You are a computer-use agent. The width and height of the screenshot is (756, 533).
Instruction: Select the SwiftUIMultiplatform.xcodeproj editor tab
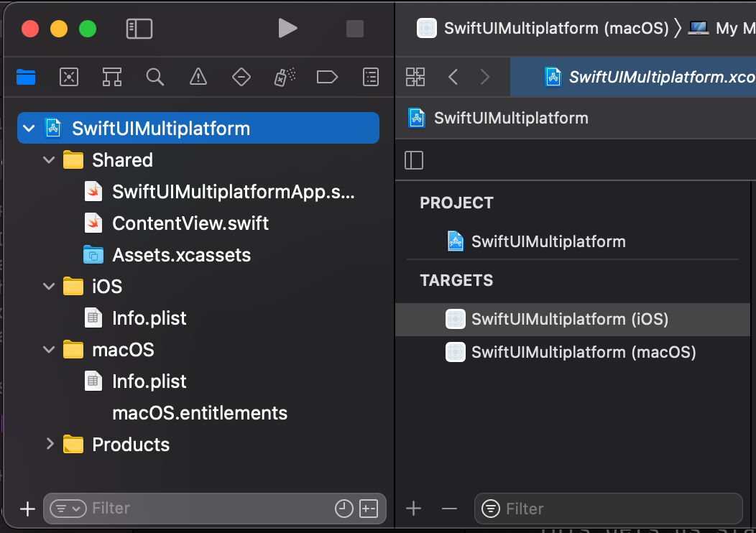pyautogui.click(x=647, y=77)
